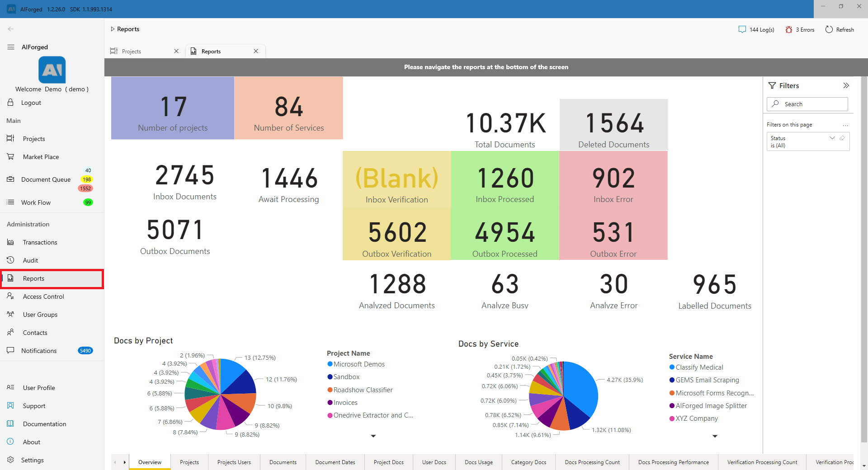Switch to the Projects document tab
Screen dimensions: 868x470
tap(145, 51)
